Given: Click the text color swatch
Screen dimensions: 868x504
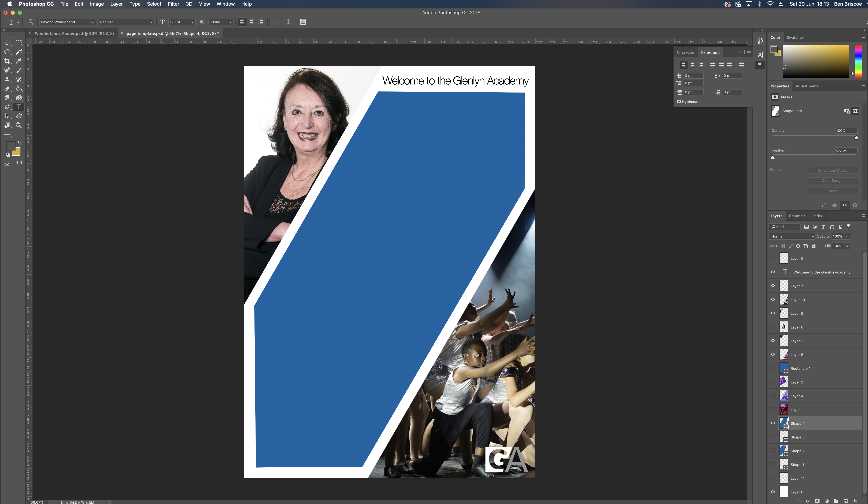Looking at the screenshot, I should point(274,22).
